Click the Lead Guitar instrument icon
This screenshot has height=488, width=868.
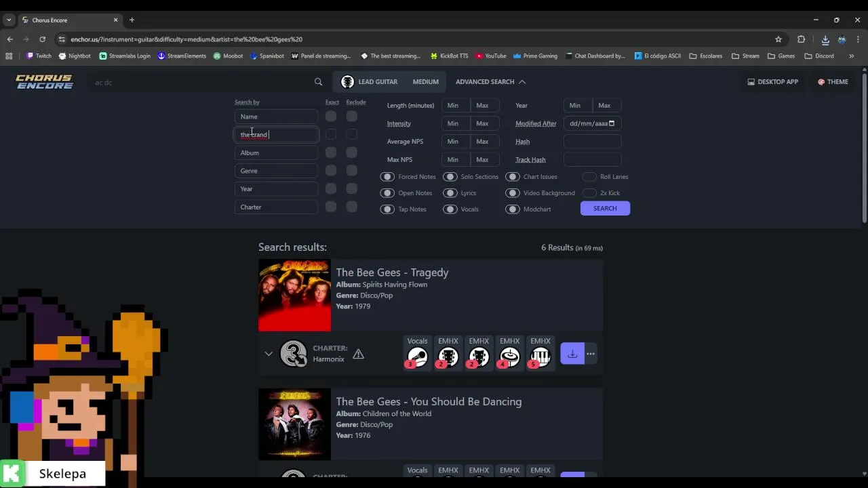(348, 82)
